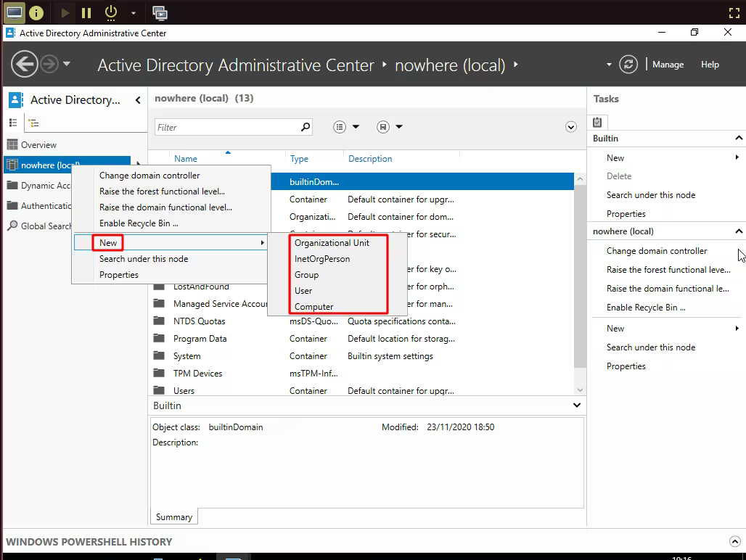Switch navigation pane to tree view

pos(34,123)
